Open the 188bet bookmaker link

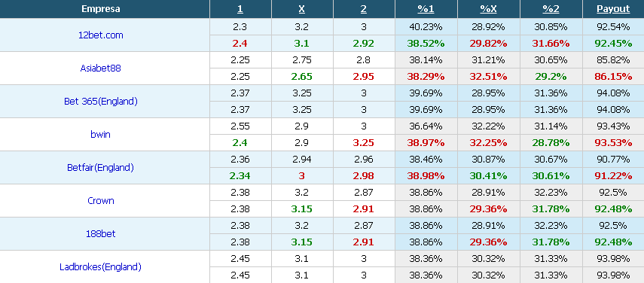pos(101,233)
